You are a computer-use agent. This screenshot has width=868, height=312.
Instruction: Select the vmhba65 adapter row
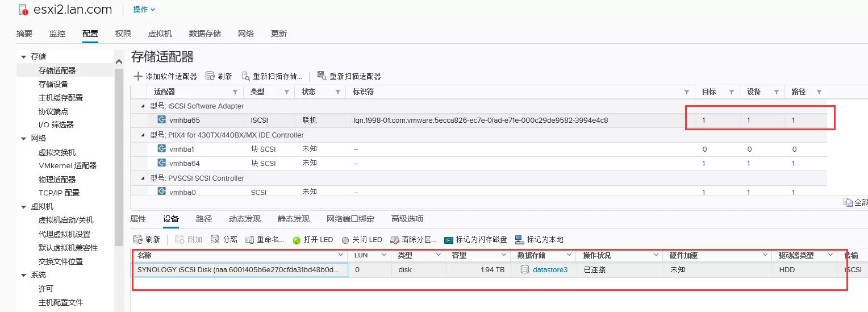click(x=185, y=120)
